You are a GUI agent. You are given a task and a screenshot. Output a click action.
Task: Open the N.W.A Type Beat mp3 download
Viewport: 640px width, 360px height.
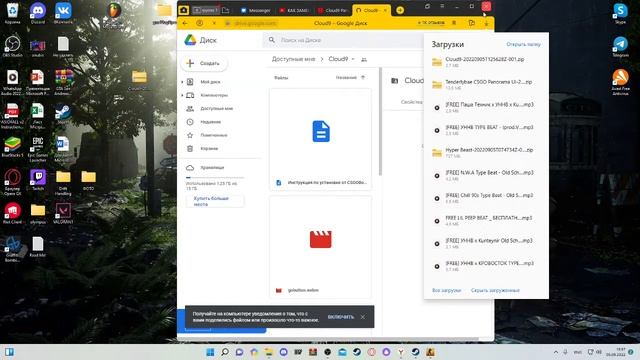pyautogui.click(x=486, y=176)
